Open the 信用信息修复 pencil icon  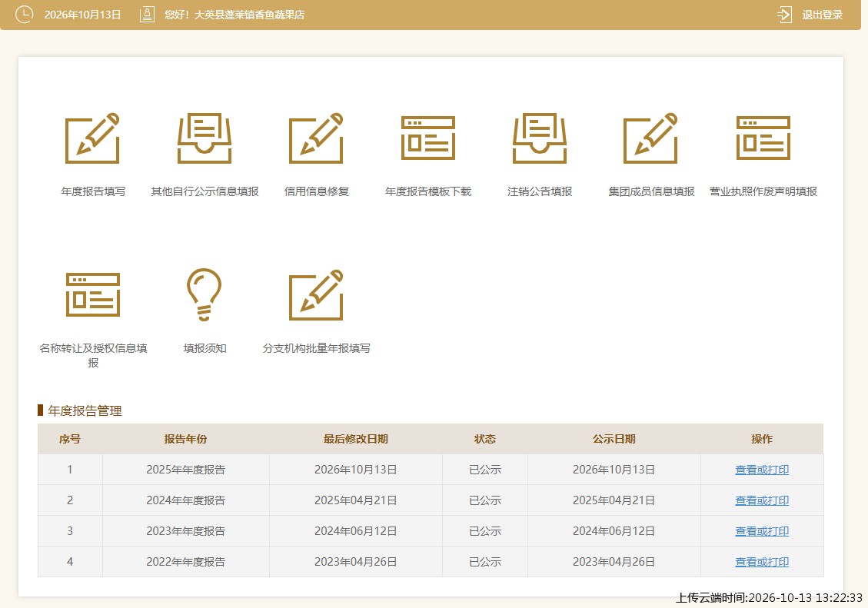316,138
